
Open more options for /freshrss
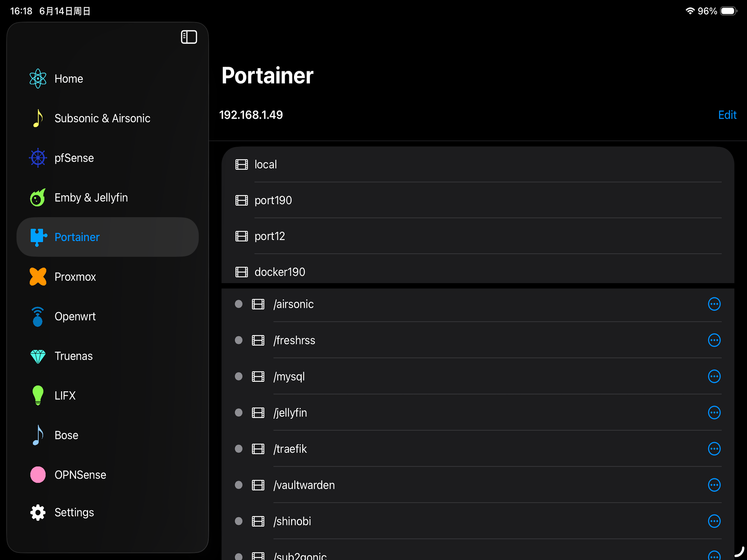pos(714,340)
